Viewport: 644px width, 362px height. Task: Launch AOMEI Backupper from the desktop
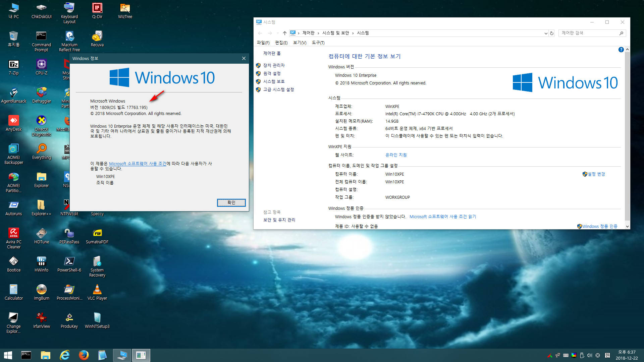pyautogui.click(x=13, y=154)
